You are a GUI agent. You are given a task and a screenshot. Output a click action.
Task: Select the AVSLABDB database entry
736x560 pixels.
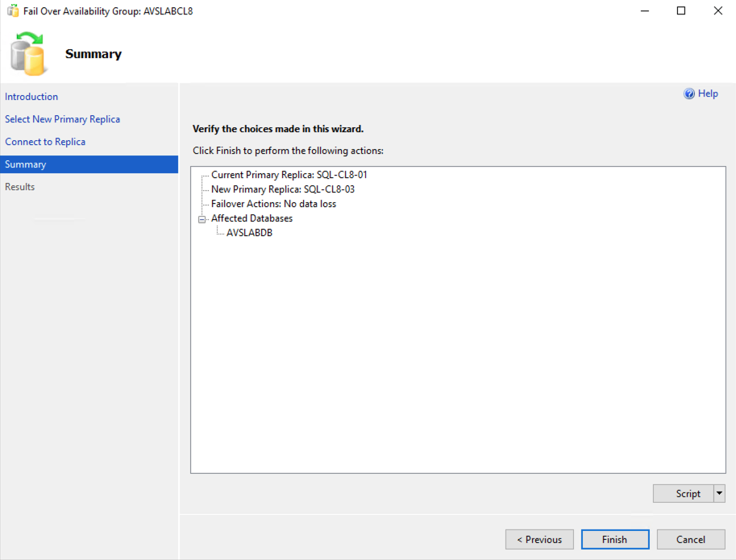(249, 233)
